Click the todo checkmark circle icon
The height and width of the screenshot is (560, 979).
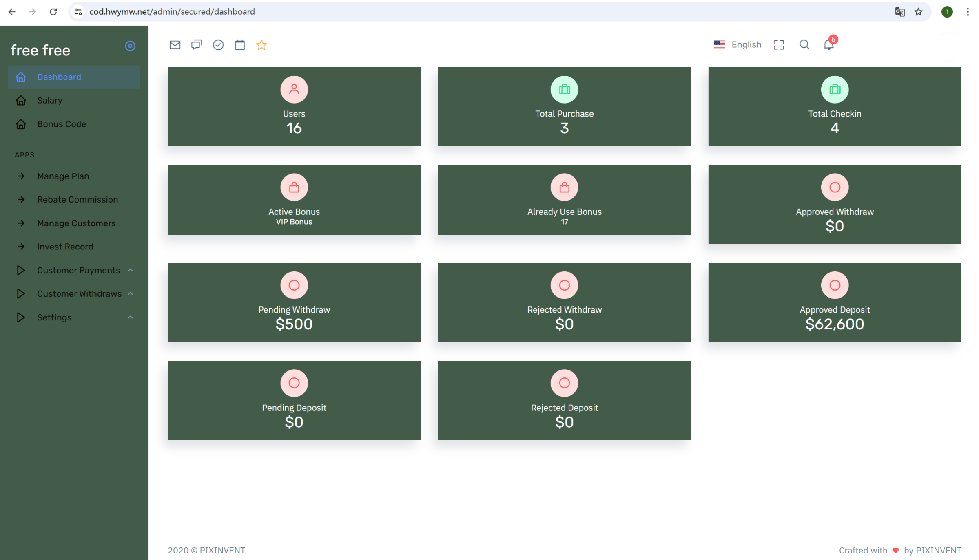(x=218, y=45)
